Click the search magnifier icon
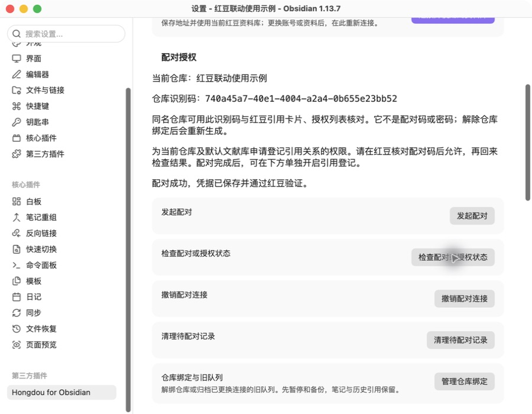The width and height of the screenshot is (532, 414). 17,34
